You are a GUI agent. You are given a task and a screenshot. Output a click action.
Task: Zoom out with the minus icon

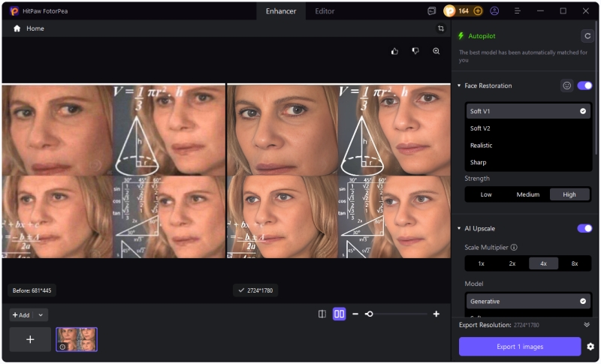[355, 314]
